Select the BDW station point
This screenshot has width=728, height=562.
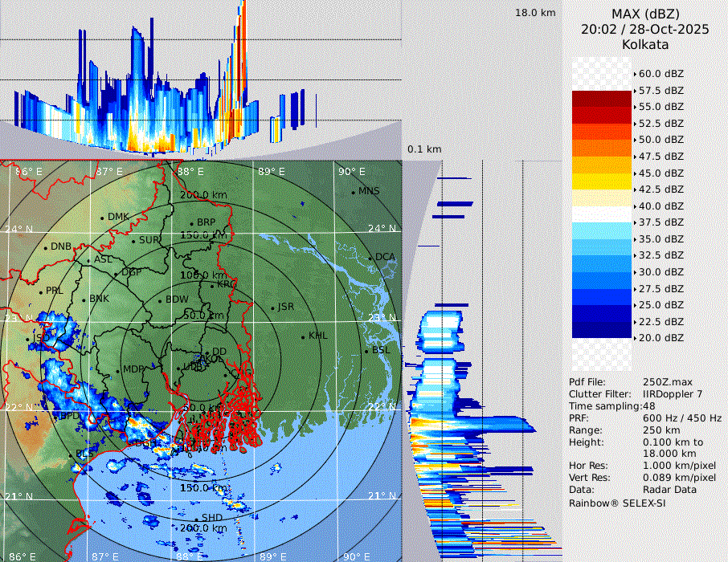pos(160,301)
